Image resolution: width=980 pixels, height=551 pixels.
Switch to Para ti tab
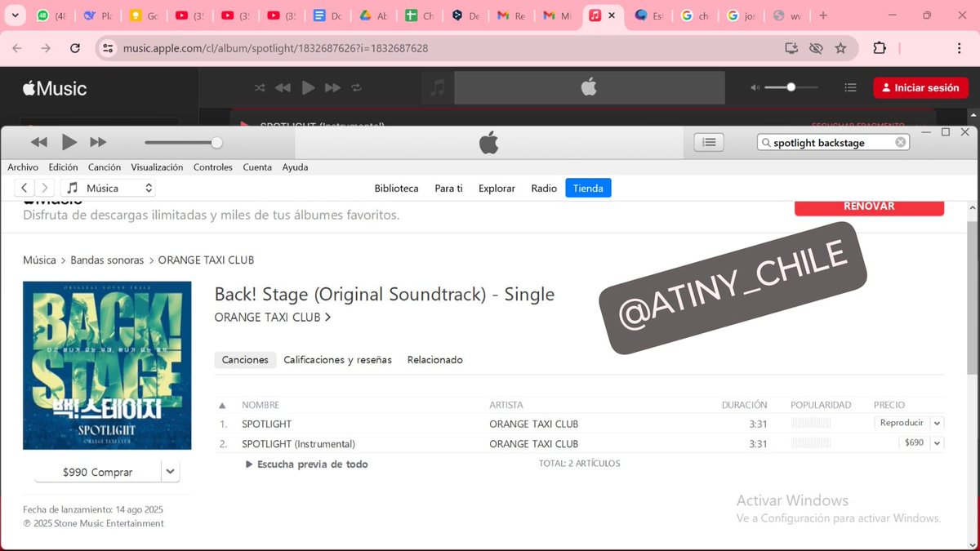point(448,189)
